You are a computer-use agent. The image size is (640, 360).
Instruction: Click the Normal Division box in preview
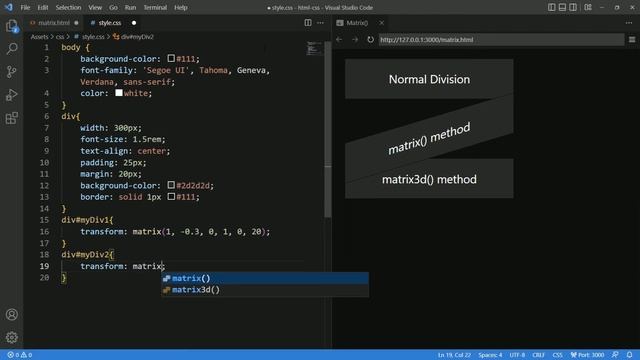click(x=429, y=79)
